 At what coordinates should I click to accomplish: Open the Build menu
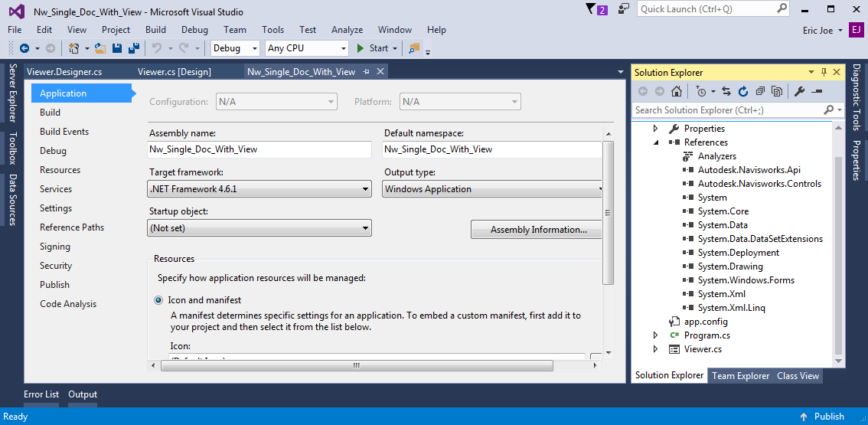(155, 30)
